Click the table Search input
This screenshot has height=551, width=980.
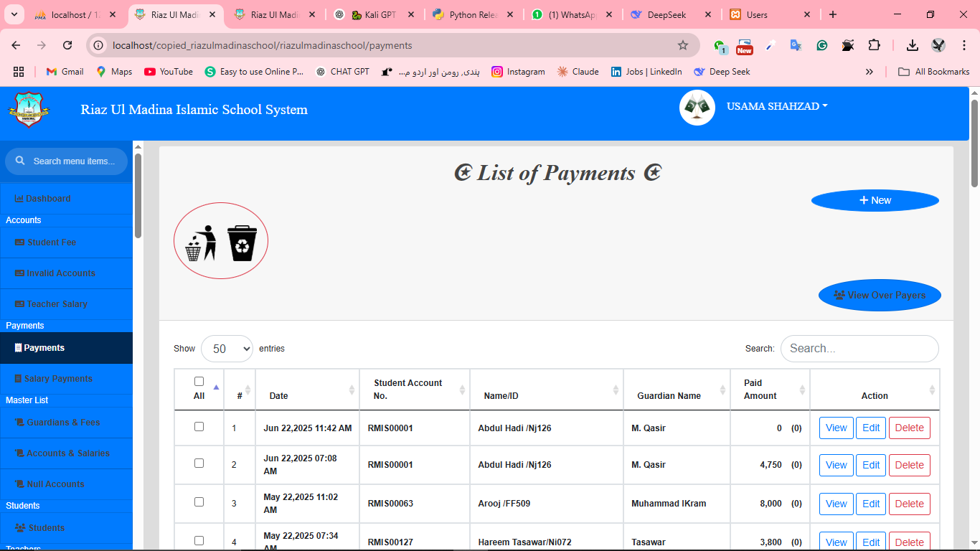pyautogui.click(x=859, y=349)
